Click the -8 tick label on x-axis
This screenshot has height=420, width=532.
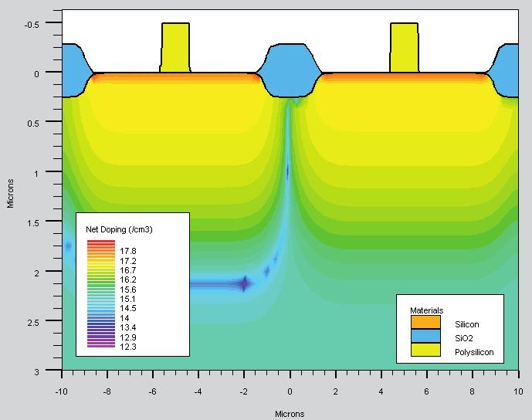point(107,391)
